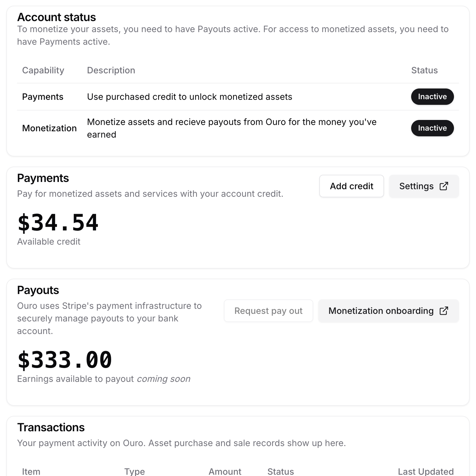Click the Item column header in Transactions
The height and width of the screenshot is (476, 476).
[31, 471]
